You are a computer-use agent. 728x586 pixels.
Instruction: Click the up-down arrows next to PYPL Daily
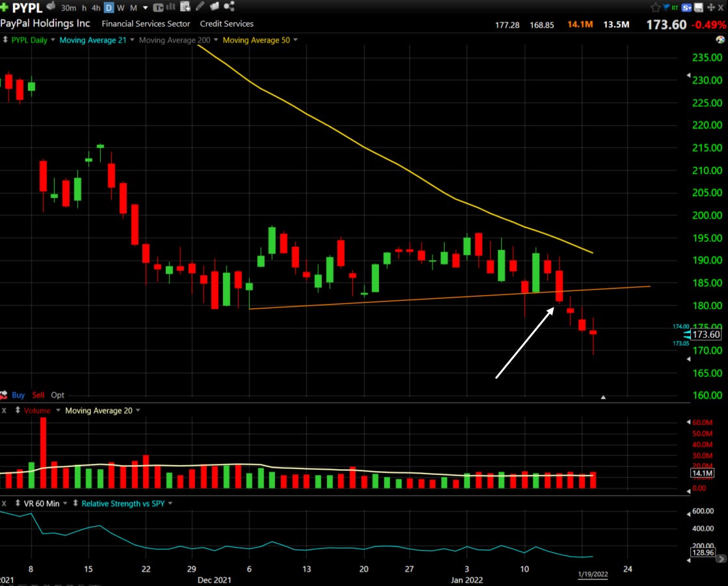pyautogui.click(x=5, y=40)
